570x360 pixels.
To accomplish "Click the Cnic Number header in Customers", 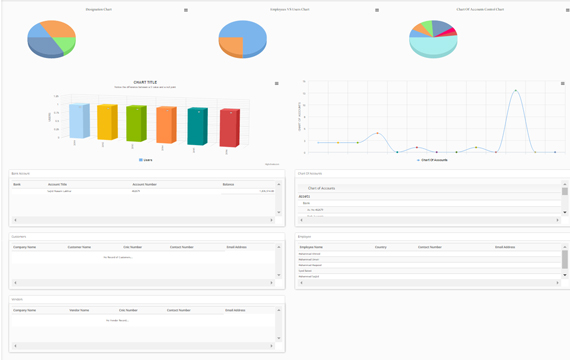I will point(133,247).
